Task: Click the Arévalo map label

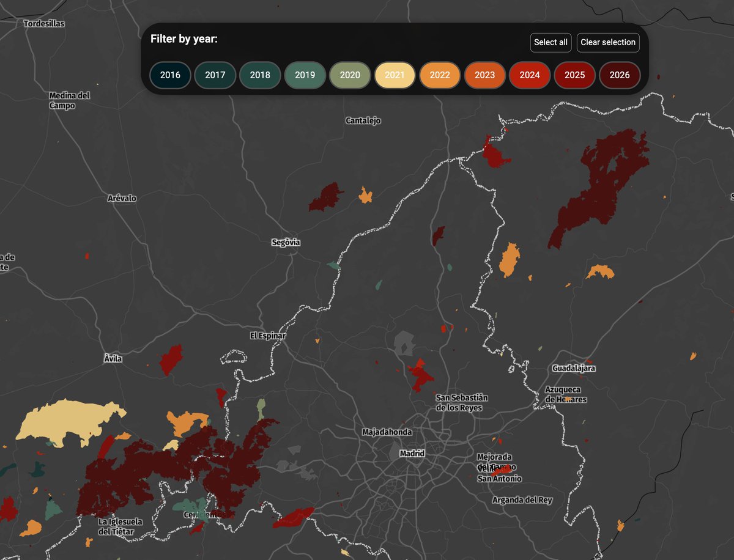Action: tap(122, 199)
